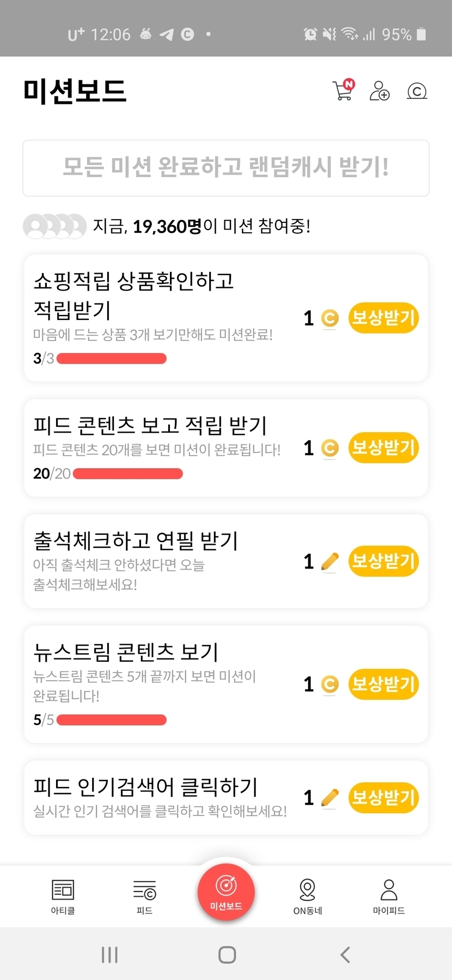452x980 pixels.
Task: Claim reward for 쇼핑적립 상품확인 mission
Action: pos(383,318)
